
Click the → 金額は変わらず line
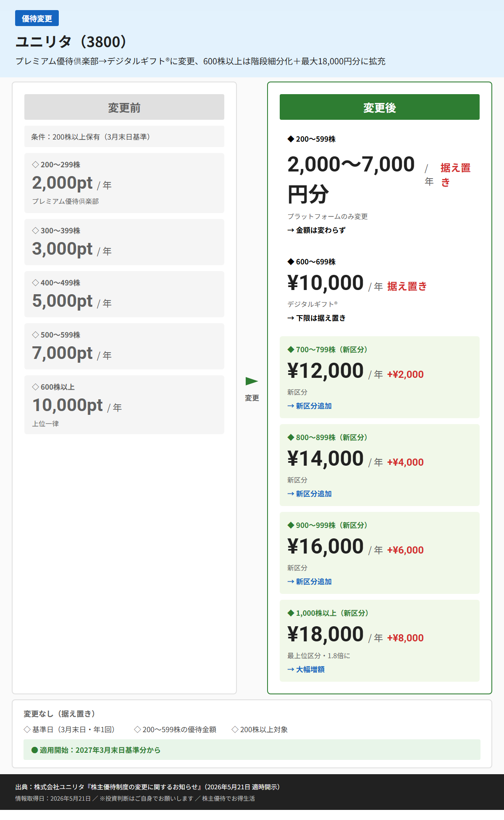316,230
